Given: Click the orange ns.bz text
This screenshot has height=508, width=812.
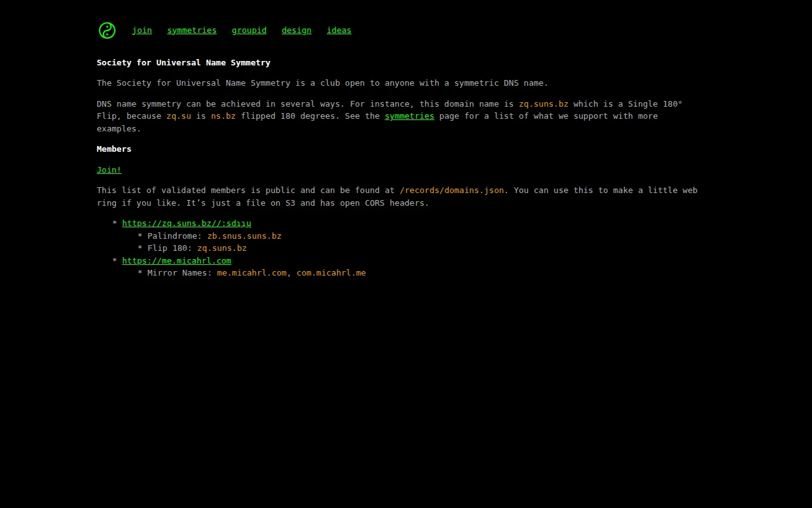Looking at the screenshot, I should click(223, 116).
